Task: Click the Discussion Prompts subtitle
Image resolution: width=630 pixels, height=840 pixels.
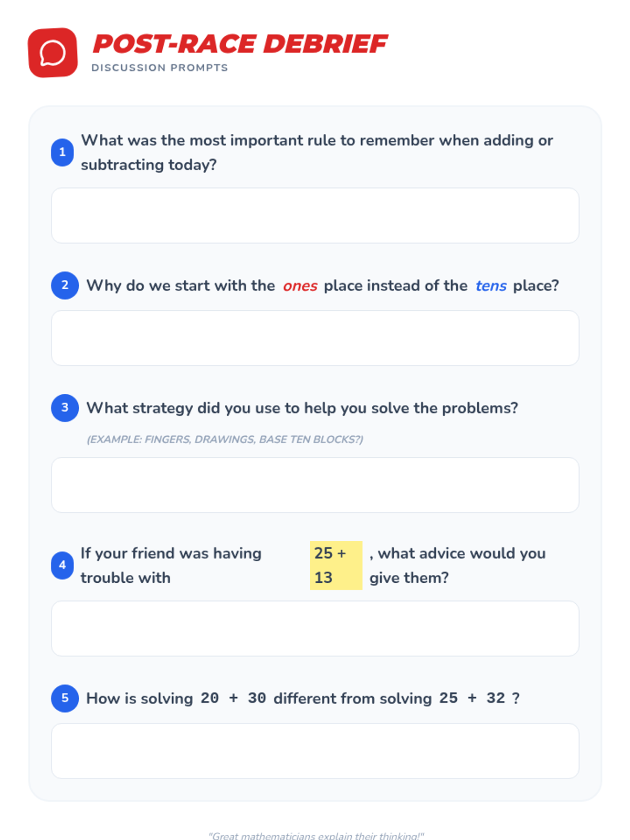Action: 160,68
